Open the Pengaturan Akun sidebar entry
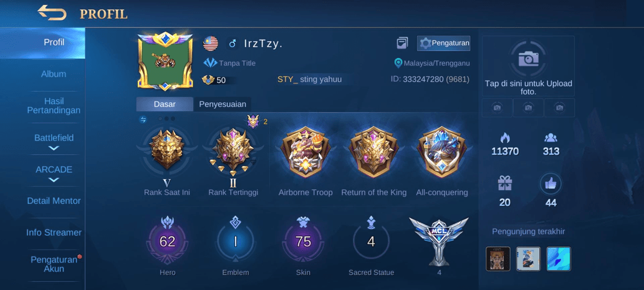Image resolution: width=644 pixels, height=290 pixels. point(54,264)
